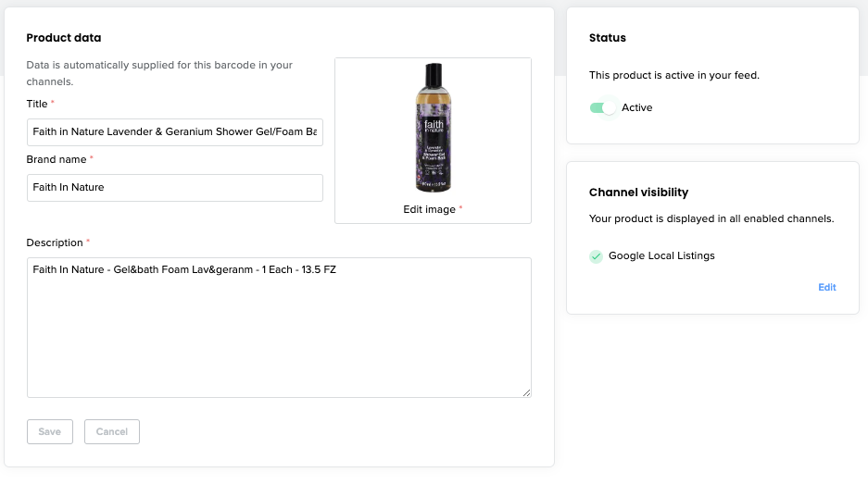Focus the Brand name text field
This screenshot has height=497, width=868.
click(175, 188)
